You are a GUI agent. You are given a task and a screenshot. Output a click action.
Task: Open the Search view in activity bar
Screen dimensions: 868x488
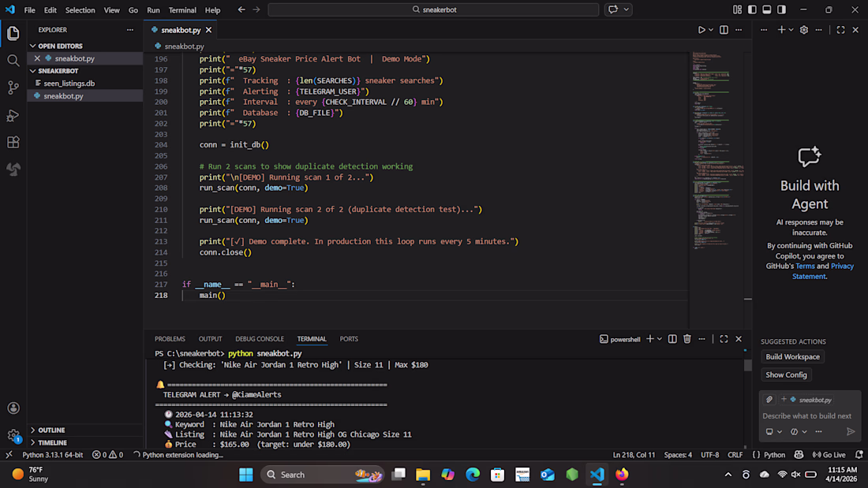[x=13, y=61]
